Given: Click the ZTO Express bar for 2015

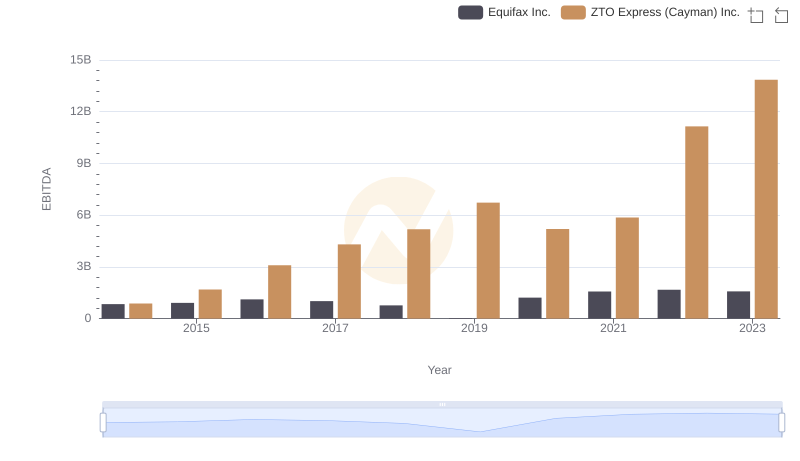Looking at the screenshot, I should 210,304.
